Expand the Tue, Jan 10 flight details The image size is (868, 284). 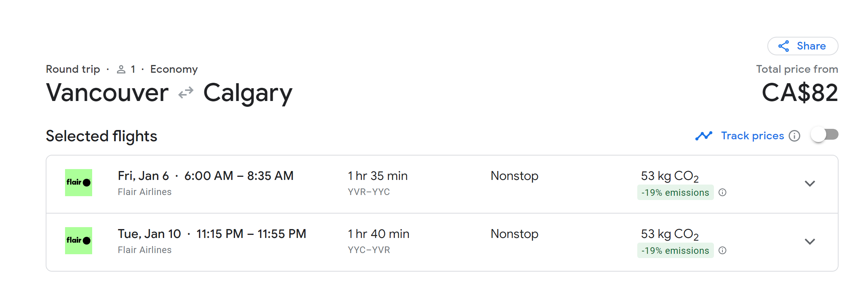click(810, 241)
